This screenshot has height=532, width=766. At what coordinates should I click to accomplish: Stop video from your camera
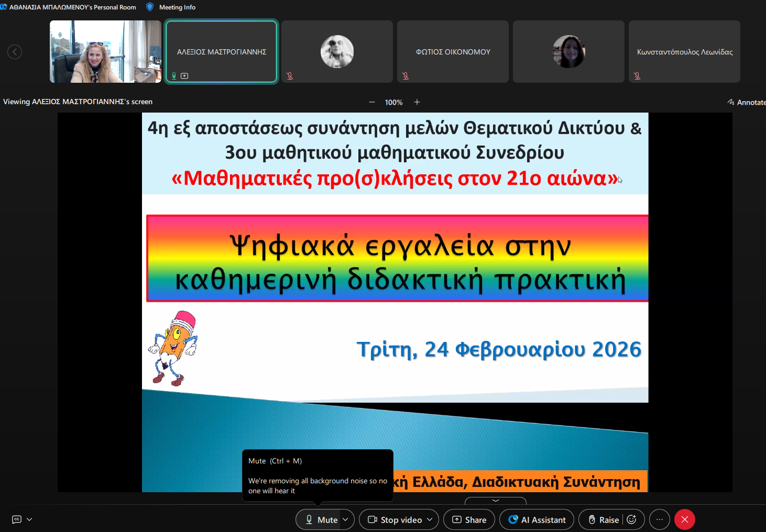point(396,519)
